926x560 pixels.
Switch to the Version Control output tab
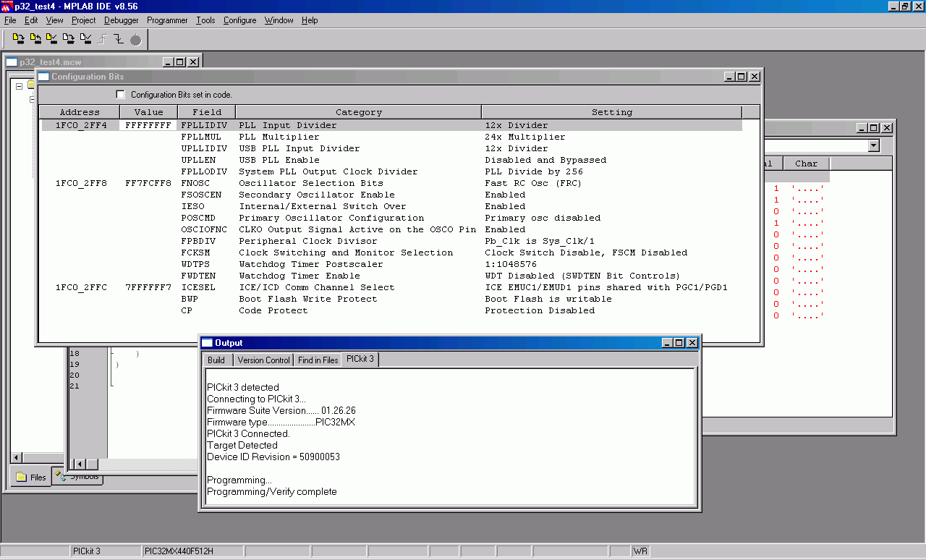[x=263, y=360]
